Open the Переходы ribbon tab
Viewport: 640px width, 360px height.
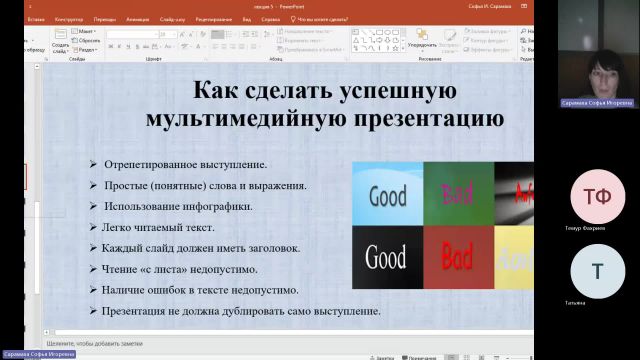104,19
